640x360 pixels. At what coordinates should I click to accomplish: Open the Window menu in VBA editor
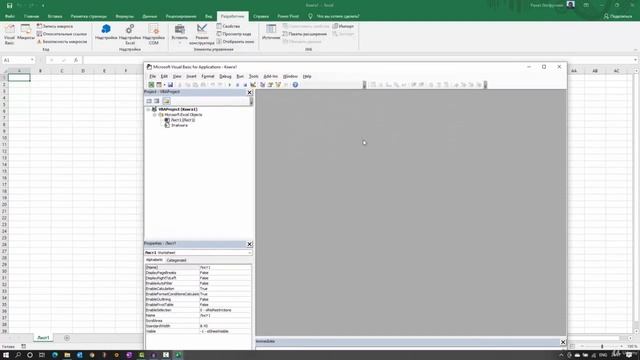coord(290,76)
